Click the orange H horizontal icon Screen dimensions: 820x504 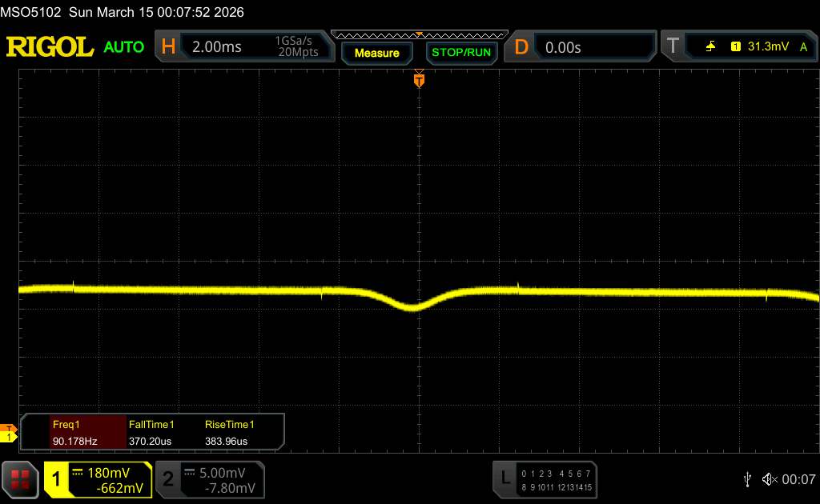tap(169, 47)
